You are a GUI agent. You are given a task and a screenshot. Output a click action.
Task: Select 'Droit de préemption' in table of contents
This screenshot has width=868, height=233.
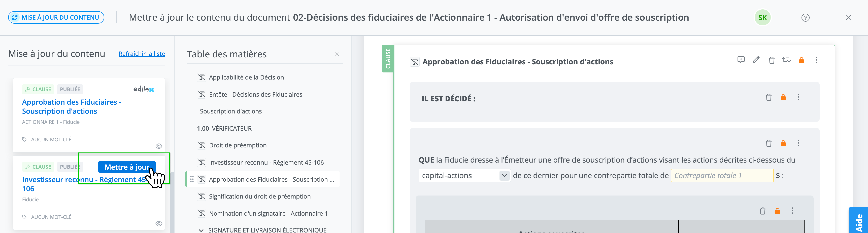click(x=238, y=145)
